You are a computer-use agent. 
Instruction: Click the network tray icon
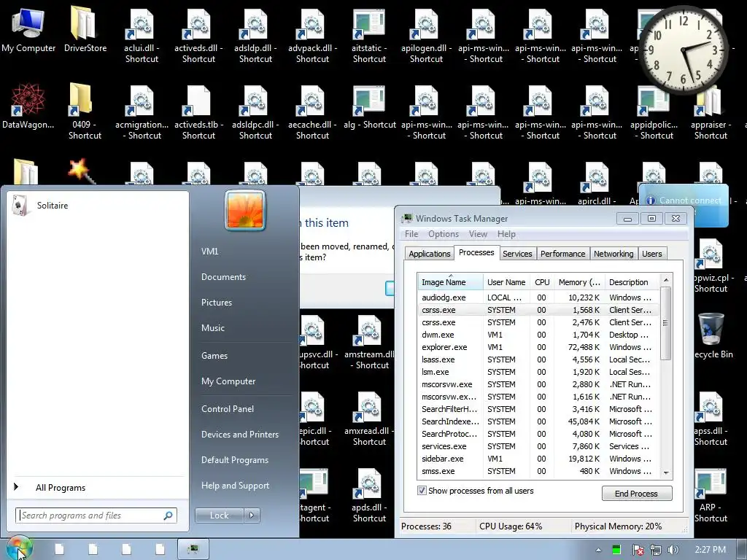[x=656, y=550]
